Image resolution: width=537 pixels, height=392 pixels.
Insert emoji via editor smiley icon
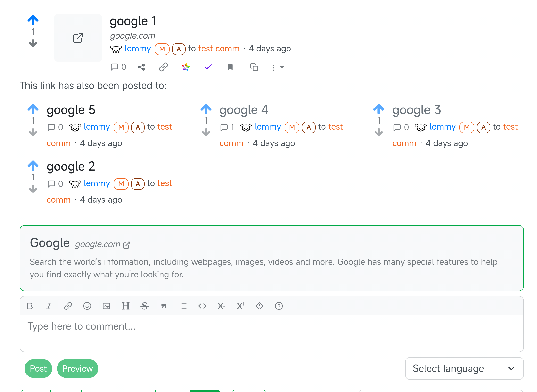(x=87, y=306)
